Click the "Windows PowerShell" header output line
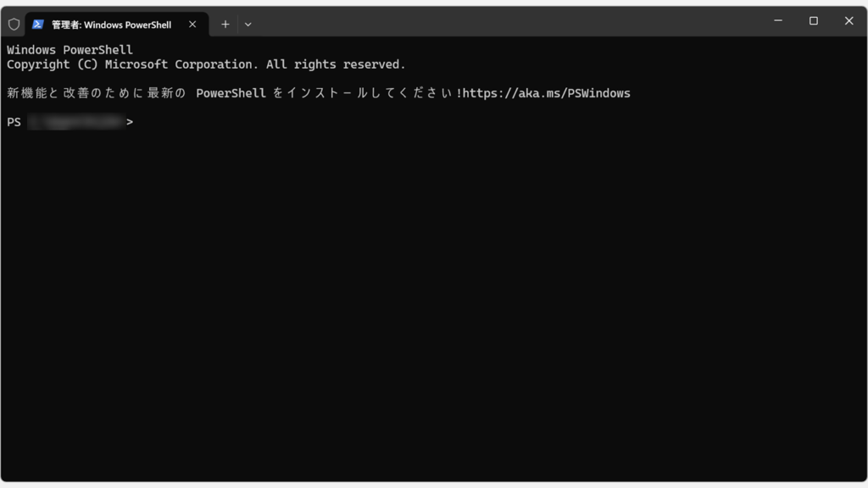Viewport: 868px width, 488px height. pyautogui.click(x=70, y=50)
